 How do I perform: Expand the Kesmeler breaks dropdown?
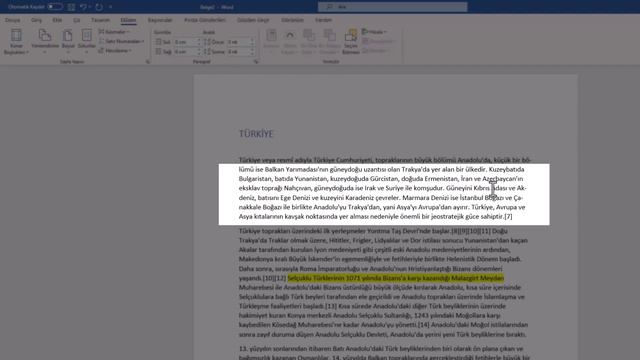coord(114,32)
